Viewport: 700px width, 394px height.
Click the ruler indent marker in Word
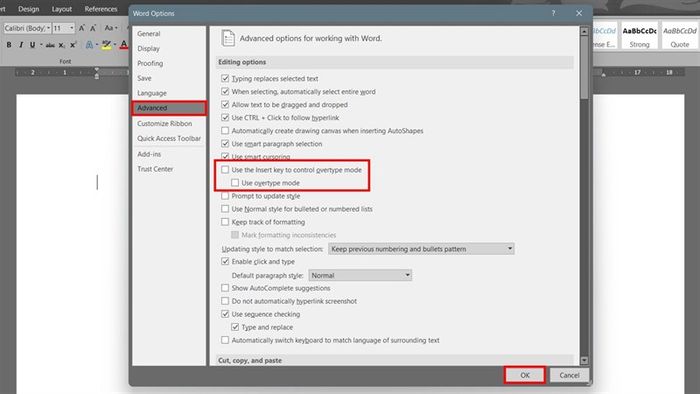point(97,74)
